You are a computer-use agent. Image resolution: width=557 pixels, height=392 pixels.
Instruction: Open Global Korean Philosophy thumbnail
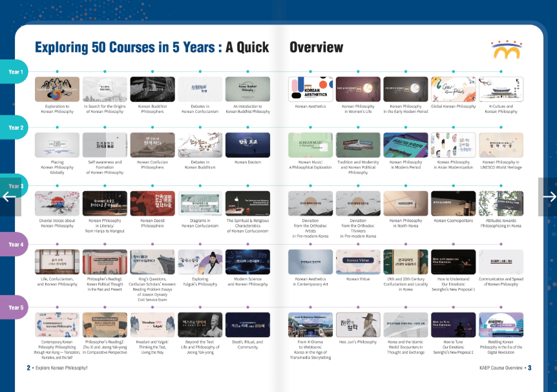[453, 89]
